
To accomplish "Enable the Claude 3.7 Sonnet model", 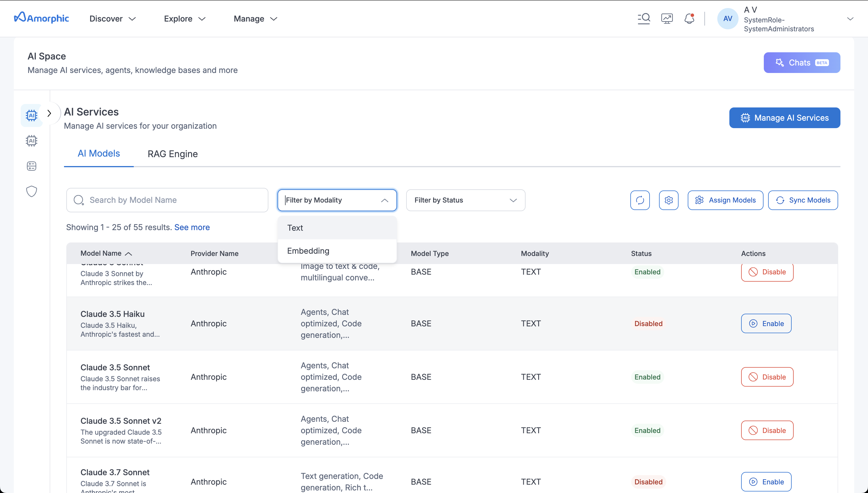I will [x=766, y=482].
